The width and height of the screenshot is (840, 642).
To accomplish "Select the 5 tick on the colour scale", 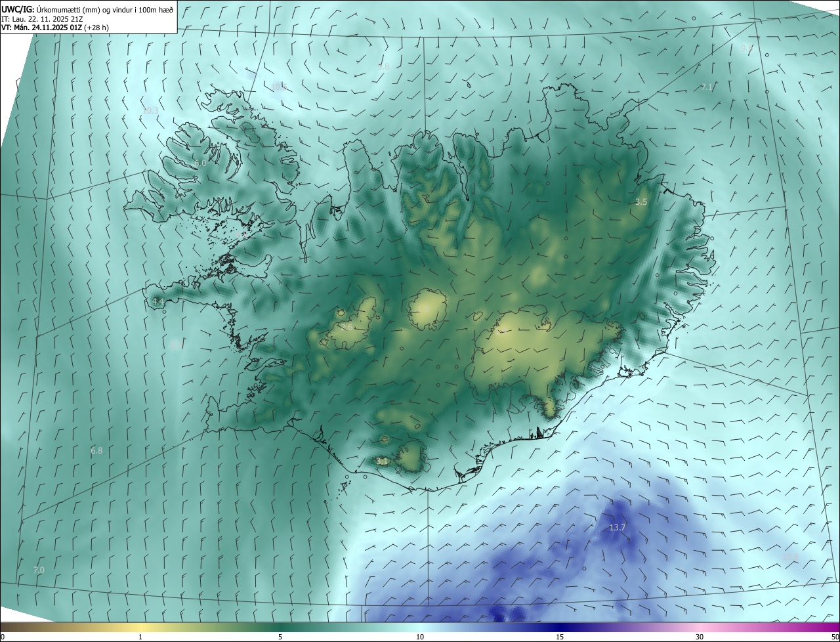I will point(280,637).
